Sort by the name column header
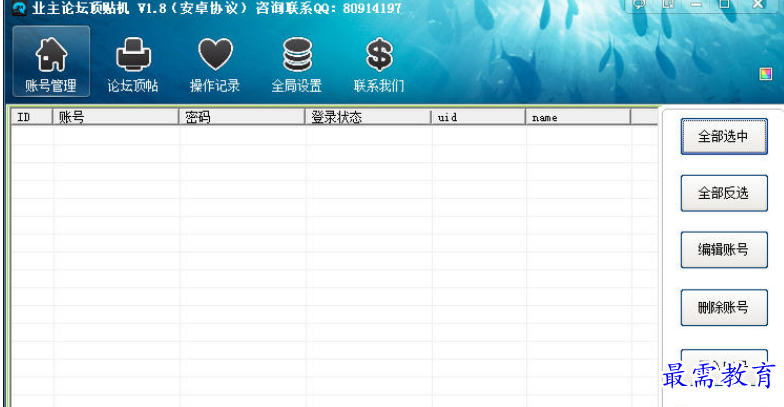This screenshot has width=784, height=407. [x=578, y=117]
